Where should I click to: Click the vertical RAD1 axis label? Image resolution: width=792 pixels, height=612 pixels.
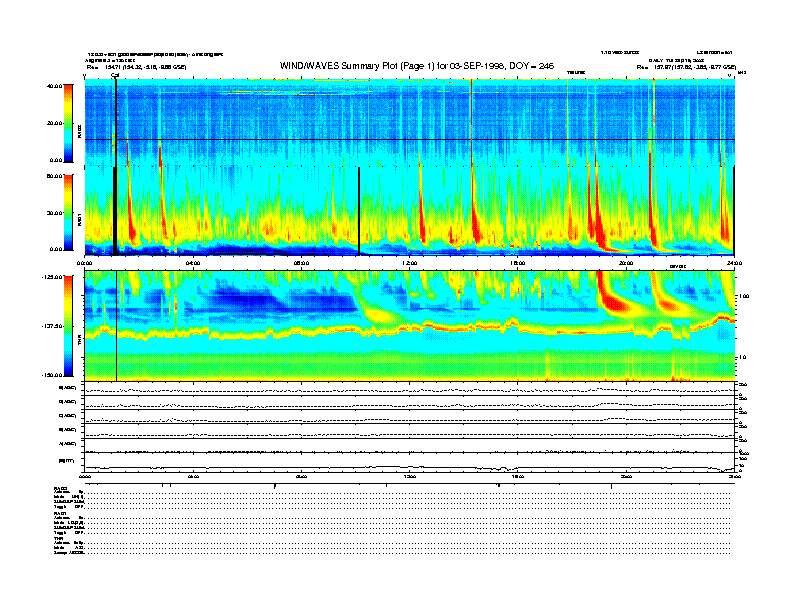coord(79,219)
